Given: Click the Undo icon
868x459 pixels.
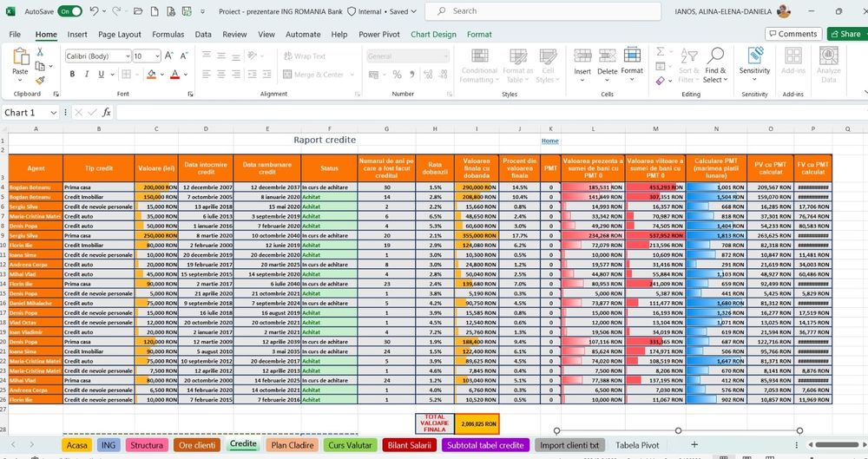Looking at the screenshot, I should (x=94, y=11).
